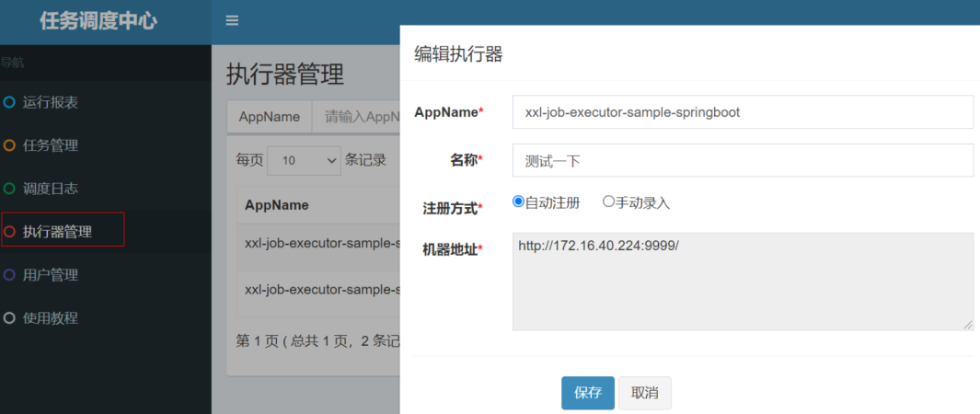Click the 名称 field containing 测试一下
The width and height of the screenshot is (980, 414).
click(x=742, y=160)
